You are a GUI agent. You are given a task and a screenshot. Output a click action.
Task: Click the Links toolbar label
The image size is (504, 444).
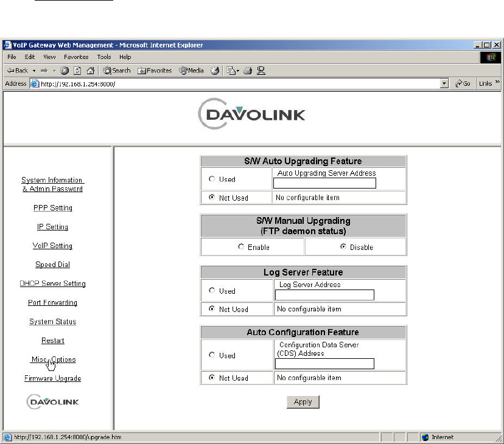(x=485, y=83)
